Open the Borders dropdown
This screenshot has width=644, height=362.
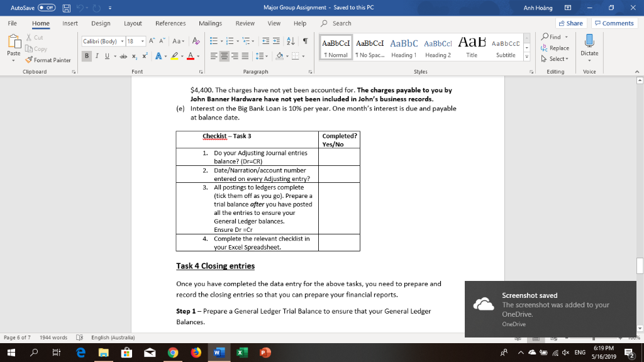tap(303, 56)
